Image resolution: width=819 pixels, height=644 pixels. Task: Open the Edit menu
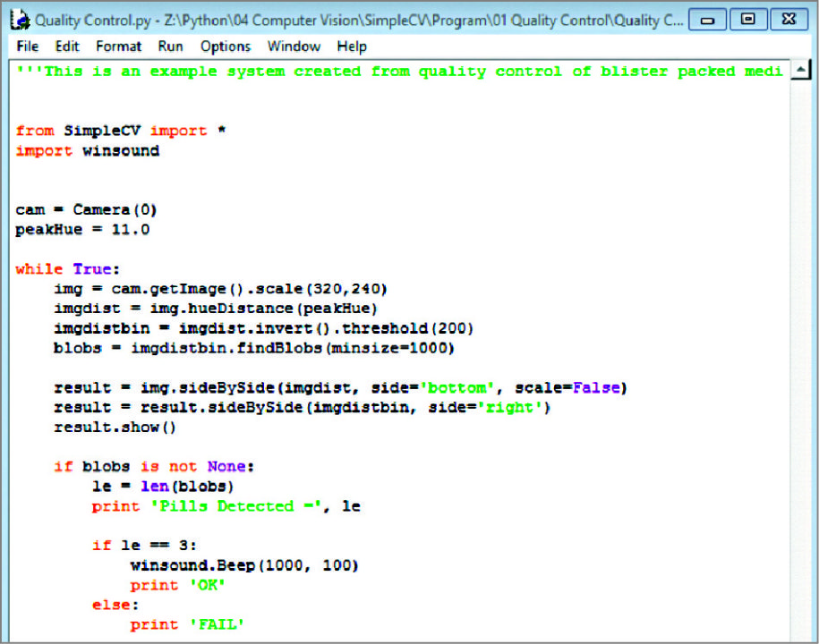click(67, 46)
